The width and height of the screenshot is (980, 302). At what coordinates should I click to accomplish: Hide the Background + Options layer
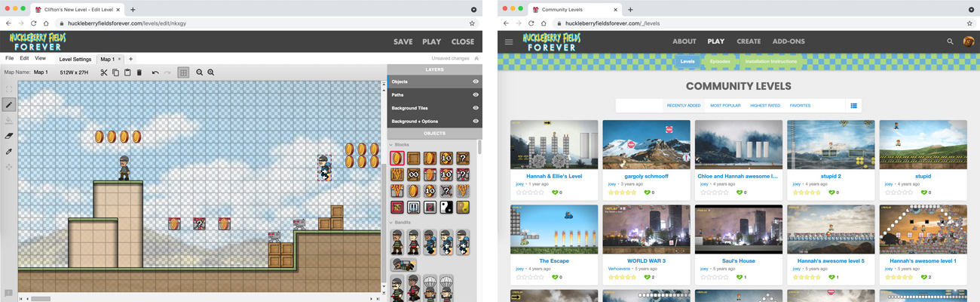pyautogui.click(x=476, y=121)
